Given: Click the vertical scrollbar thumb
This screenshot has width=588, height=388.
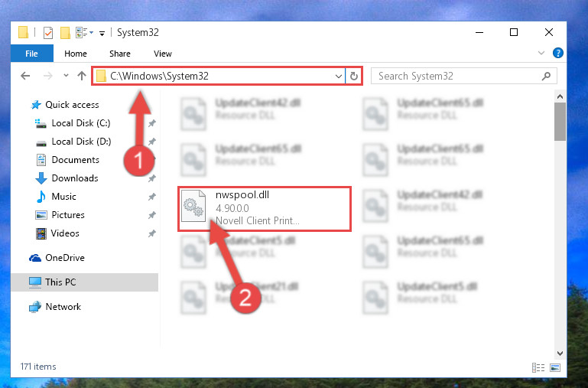Looking at the screenshot, I should (x=560, y=122).
